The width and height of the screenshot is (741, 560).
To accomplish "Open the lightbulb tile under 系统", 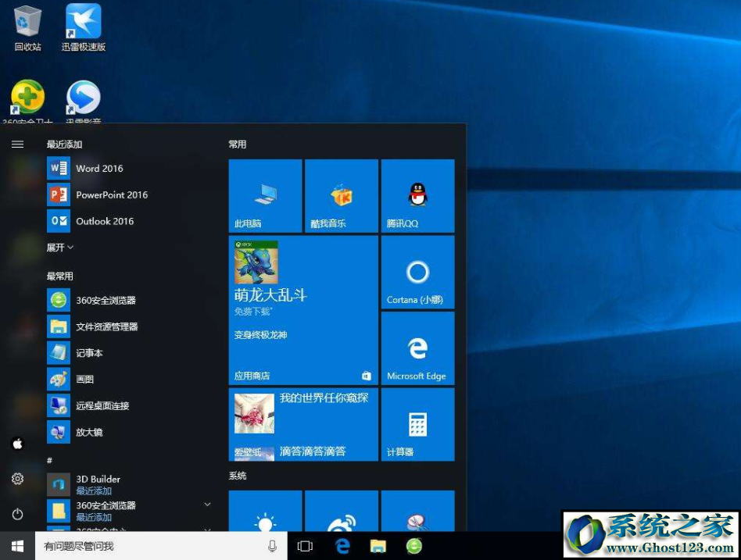I will click(x=265, y=512).
